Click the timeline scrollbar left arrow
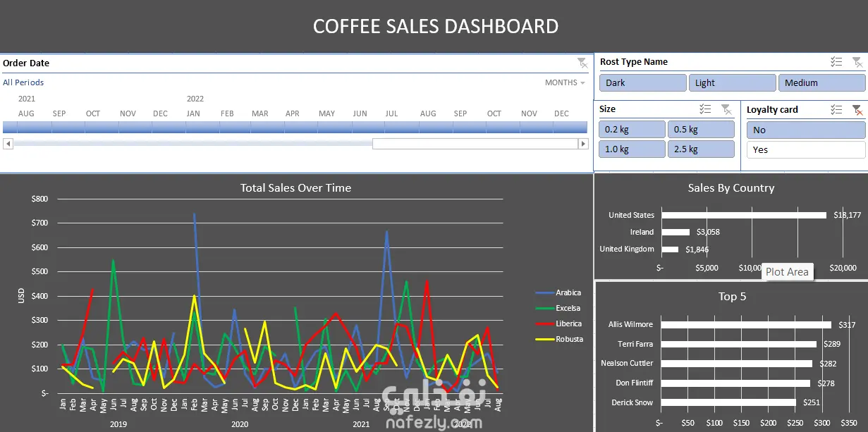This screenshot has height=432, width=868. [x=8, y=144]
